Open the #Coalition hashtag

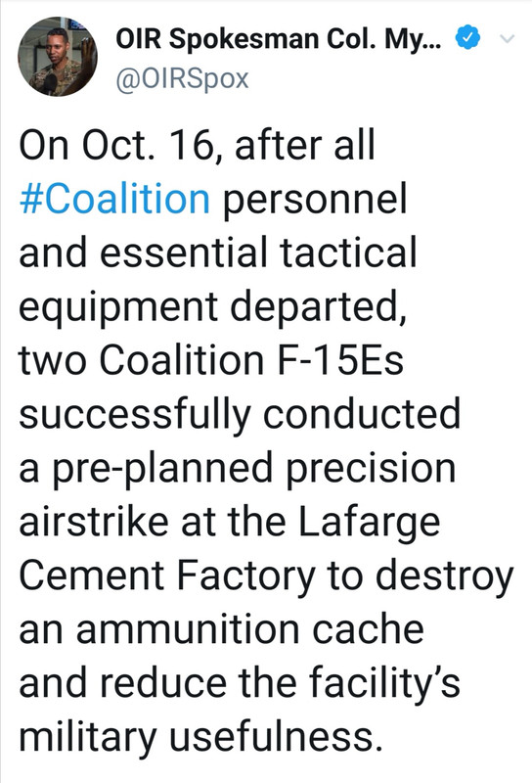(x=114, y=199)
